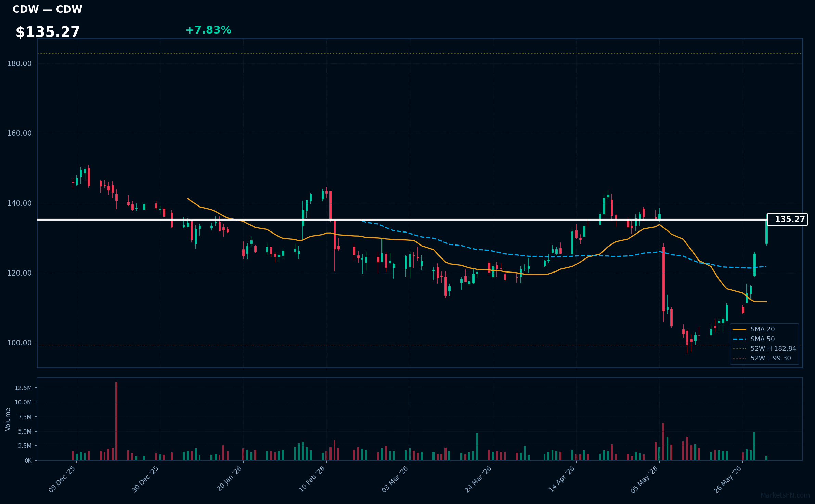Click the 03 Mar '26 date label
815x504 pixels.
(x=395, y=479)
